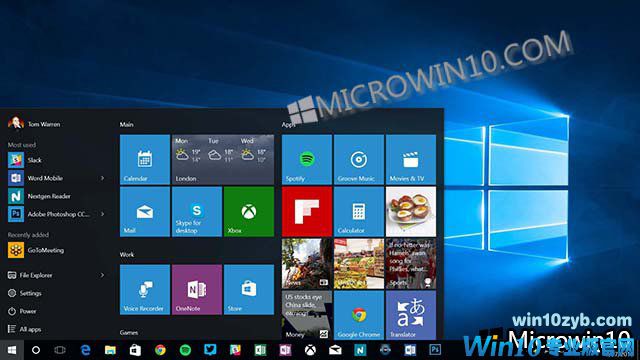Open the Mail tile in Main group

(x=145, y=211)
